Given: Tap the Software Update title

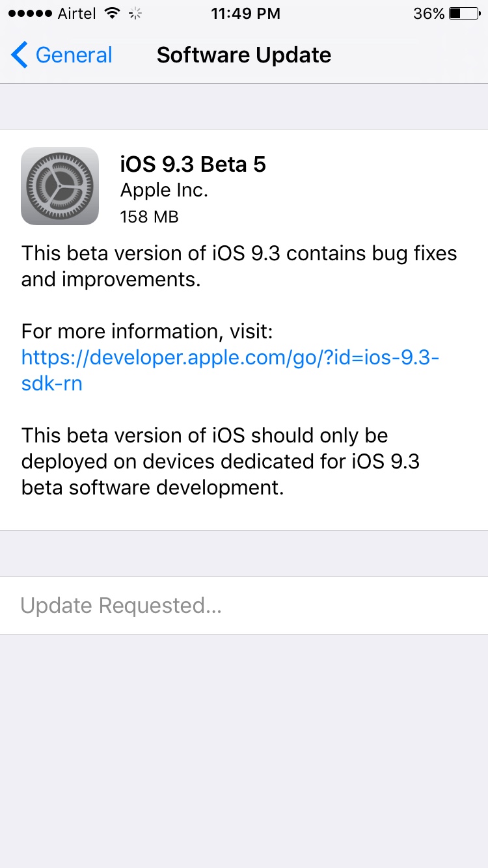Looking at the screenshot, I should tap(244, 55).
